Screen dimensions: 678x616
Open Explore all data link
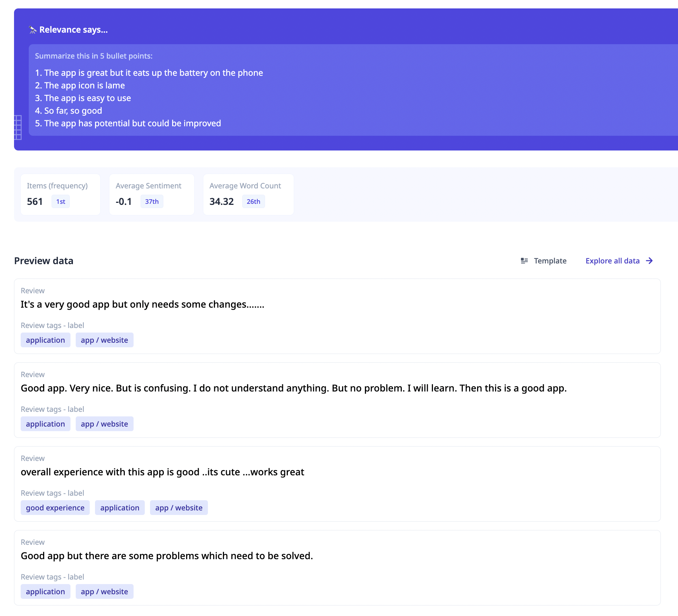tap(612, 261)
